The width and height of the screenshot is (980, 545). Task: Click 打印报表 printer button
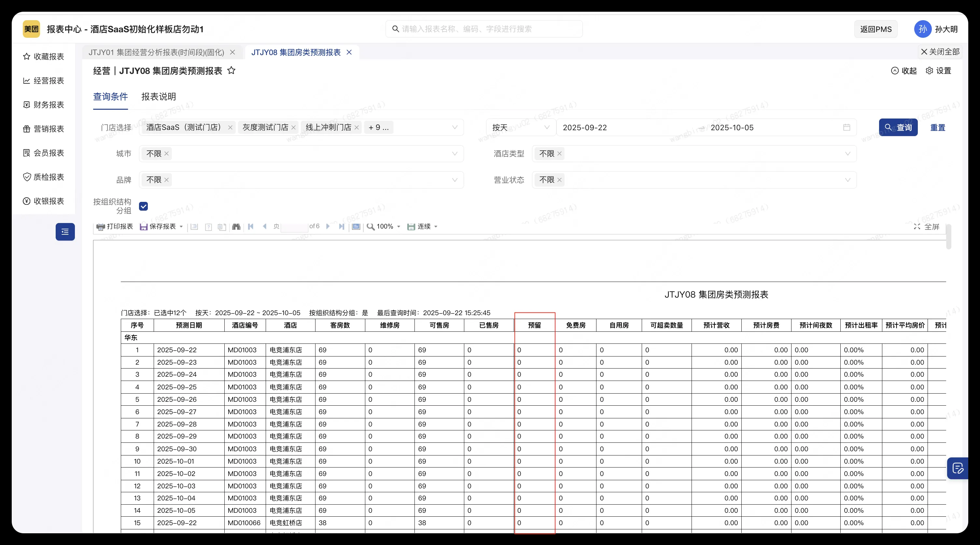[x=115, y=227]
